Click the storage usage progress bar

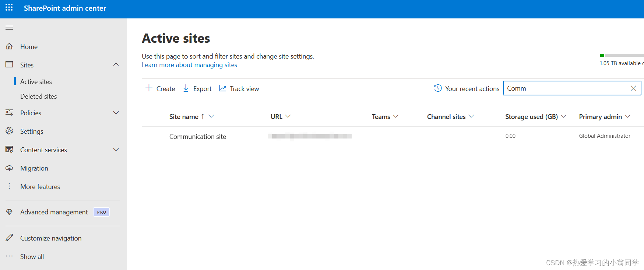(x=622, y=55)
